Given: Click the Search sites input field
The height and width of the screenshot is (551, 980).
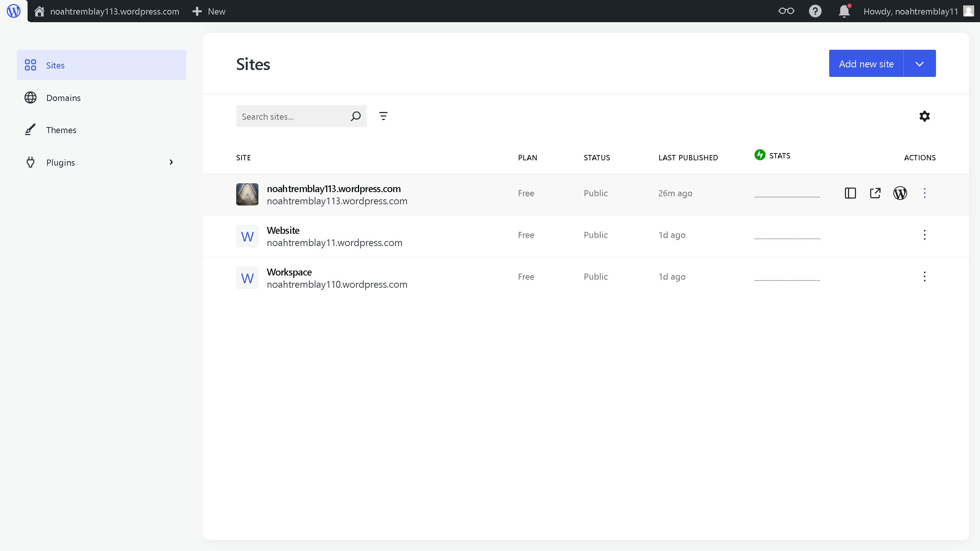Looking at the screenshot, I should (x=293, y=116).
